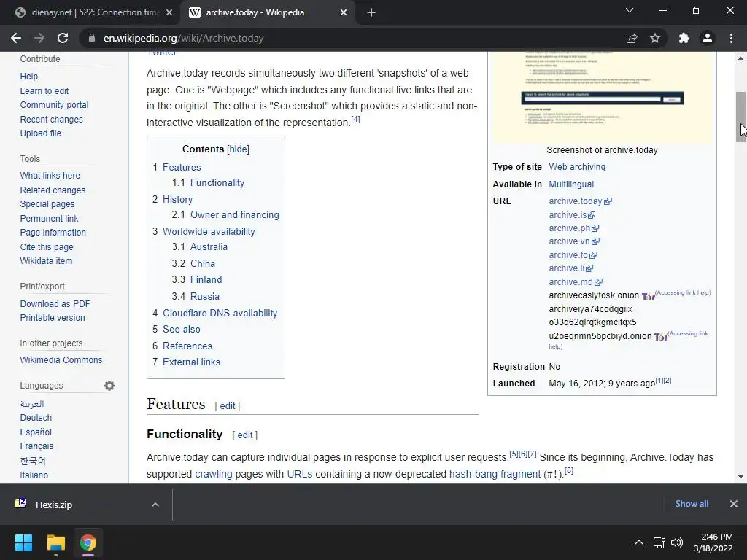Screen dimensions: 747x560
Task: Open the network status tray icon
Action: (x=659, y=542)
